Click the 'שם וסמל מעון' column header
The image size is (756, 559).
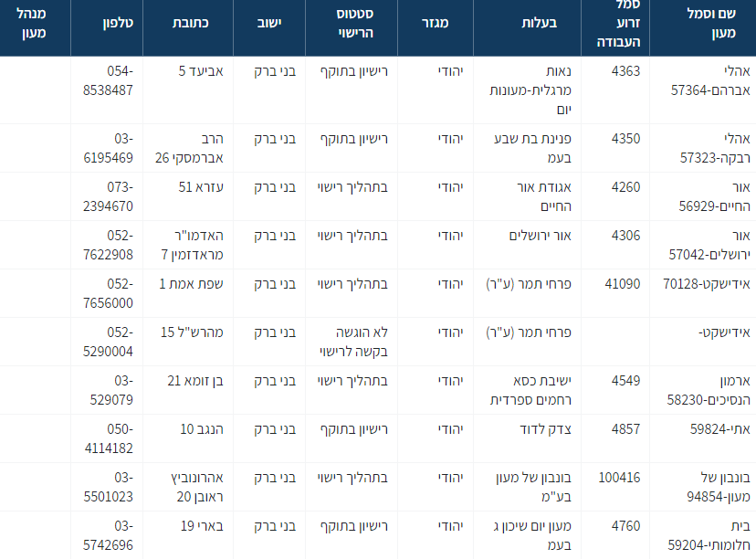coord(711,24)
